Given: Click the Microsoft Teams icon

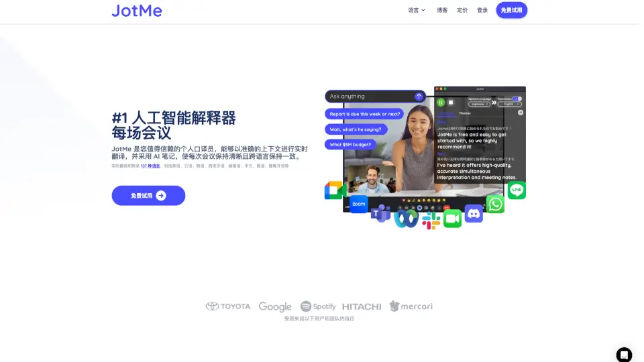Looking at the screenshot, I should click(381, 213).
